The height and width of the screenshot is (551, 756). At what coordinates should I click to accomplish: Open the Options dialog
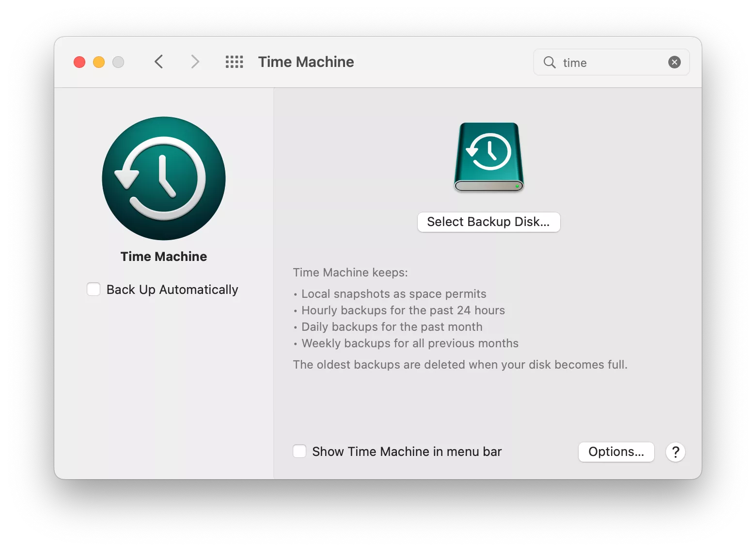(616, 452)
